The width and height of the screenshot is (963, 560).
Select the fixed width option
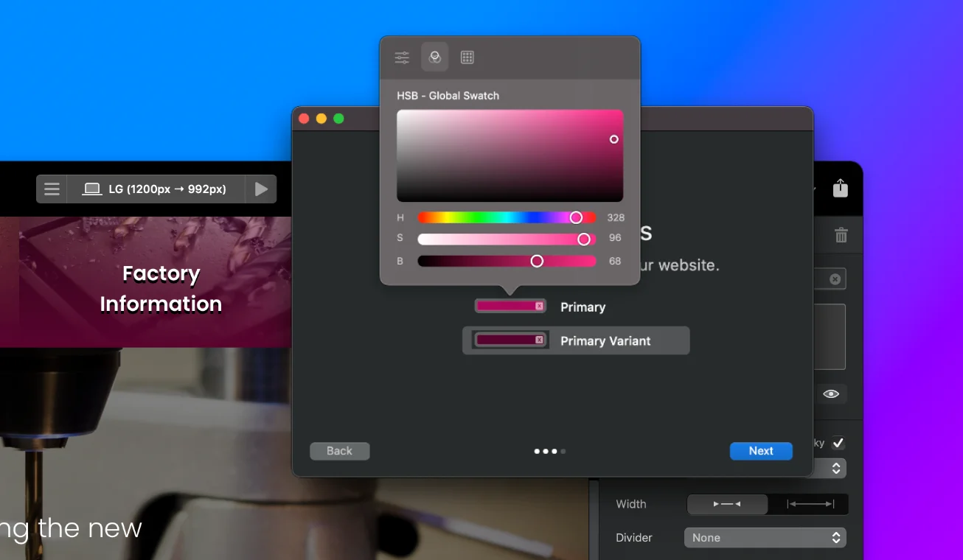(x=727, y=504)
